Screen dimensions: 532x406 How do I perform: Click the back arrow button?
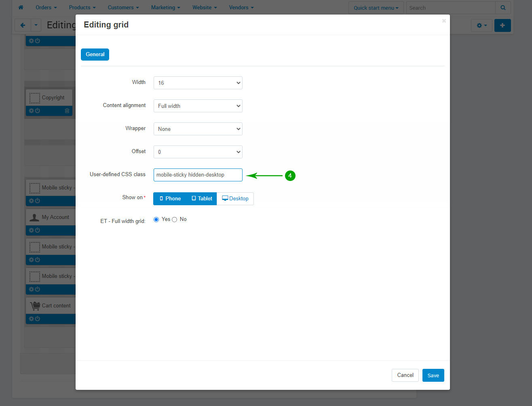pos(23,25)
